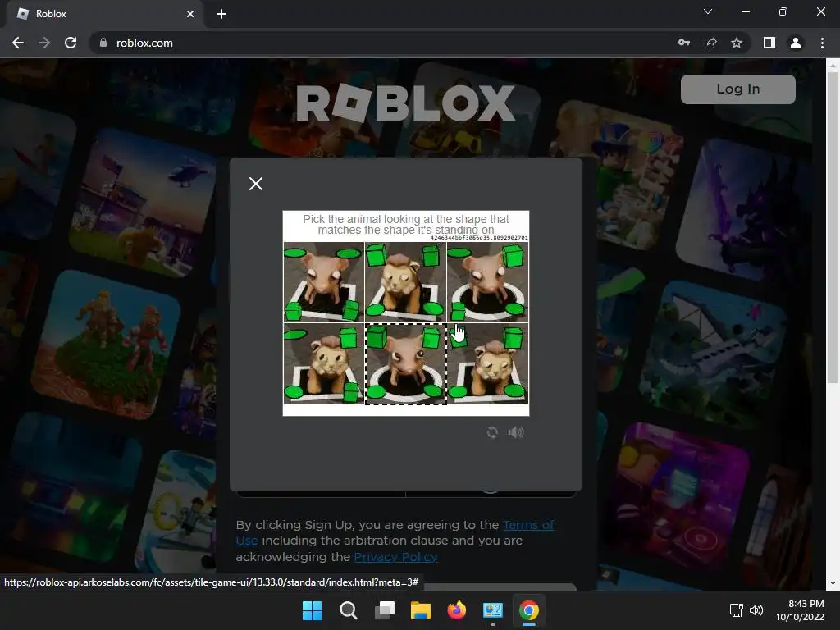The height and width of the screenshot is (630, 840).
Task: Close the Roblox browser tab
Action: click(x=190, y=14)
